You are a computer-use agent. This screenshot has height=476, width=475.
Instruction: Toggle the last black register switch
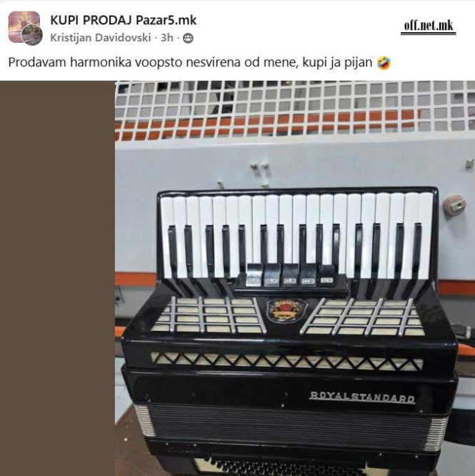click(x=326, y=275)
